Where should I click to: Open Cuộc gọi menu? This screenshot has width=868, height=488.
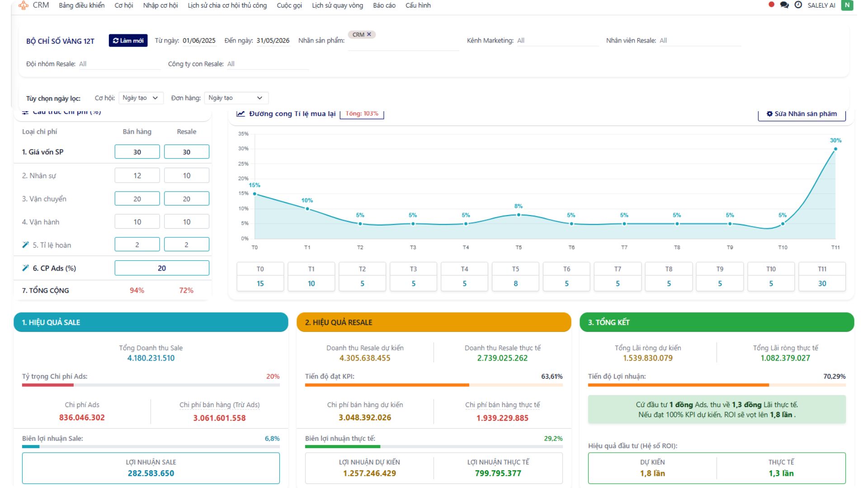pyautogui.click(x=289, y=5)
